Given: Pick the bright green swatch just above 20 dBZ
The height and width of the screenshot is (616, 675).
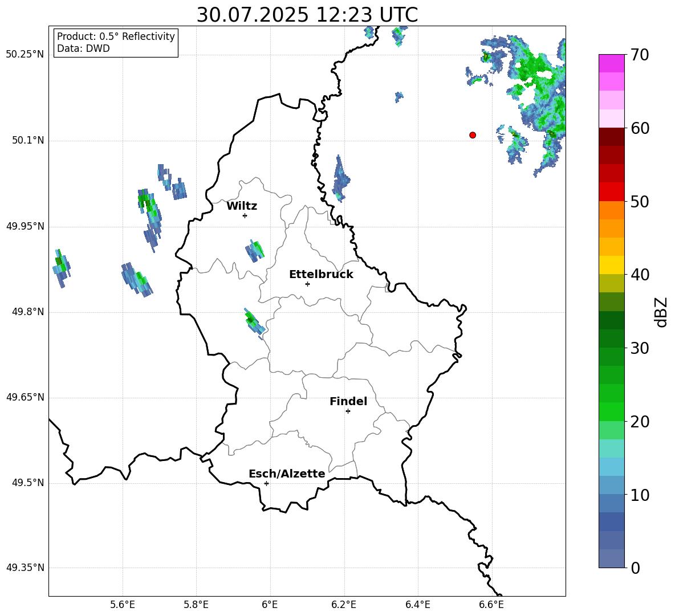Looking at the screenshot, I should click(612, 411).
